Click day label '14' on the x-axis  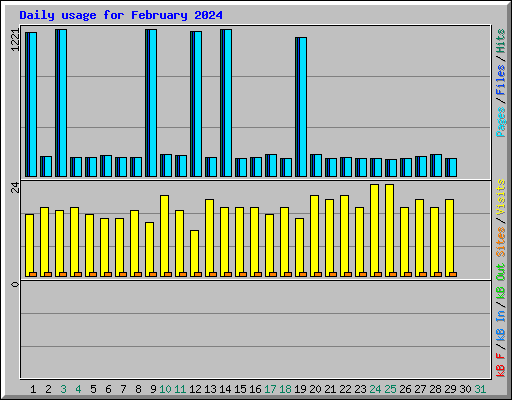[225, 389]
